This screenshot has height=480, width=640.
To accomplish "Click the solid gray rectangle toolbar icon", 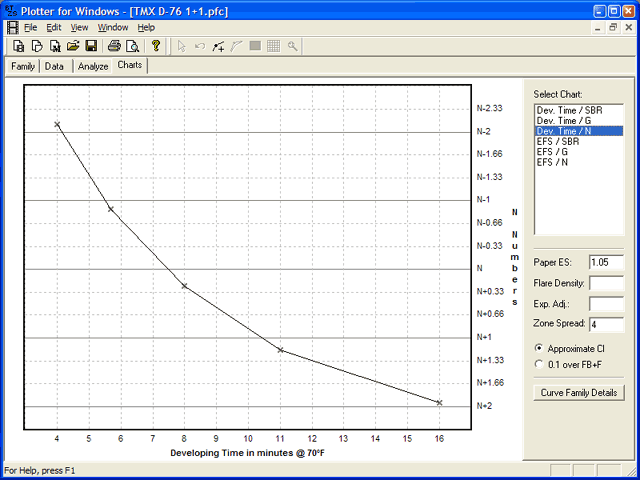I will point(255,46).
